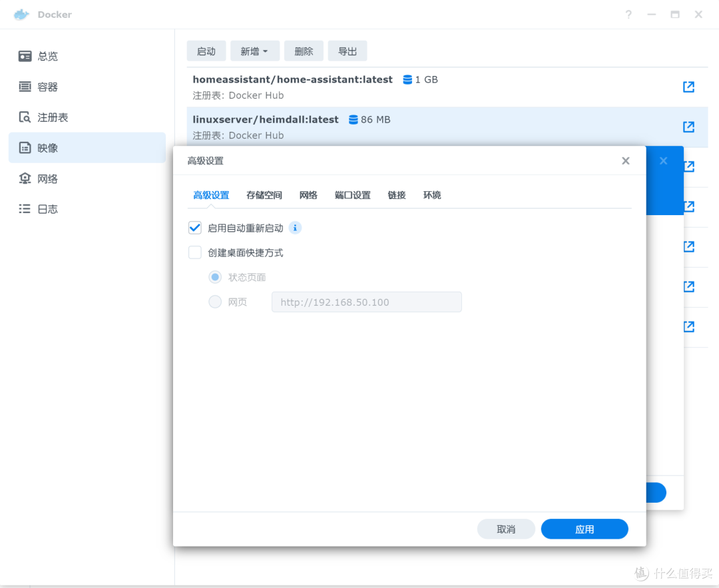Click the http://192.168.50.100 URL input field
Screen dimensions: 719x588
366,302
